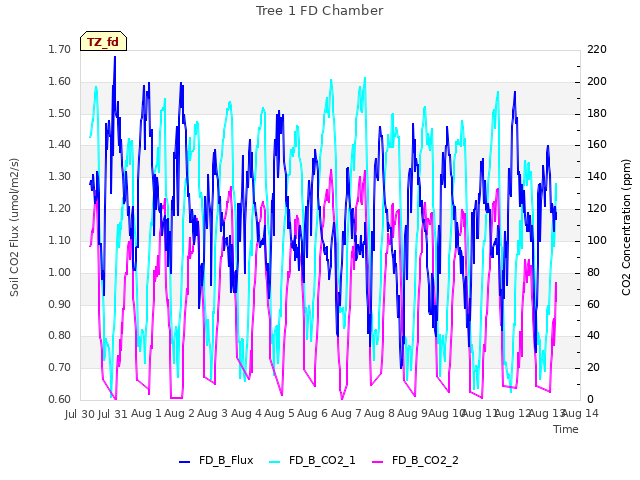Click the 40 right axis value
The width and height of the screenshot is (640, 480).
pyautogui.click(x=594, y=336)
